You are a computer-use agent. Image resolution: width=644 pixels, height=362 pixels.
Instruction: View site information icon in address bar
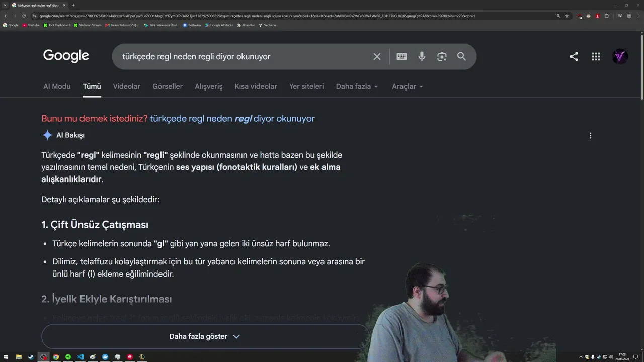tap(34, 16)
